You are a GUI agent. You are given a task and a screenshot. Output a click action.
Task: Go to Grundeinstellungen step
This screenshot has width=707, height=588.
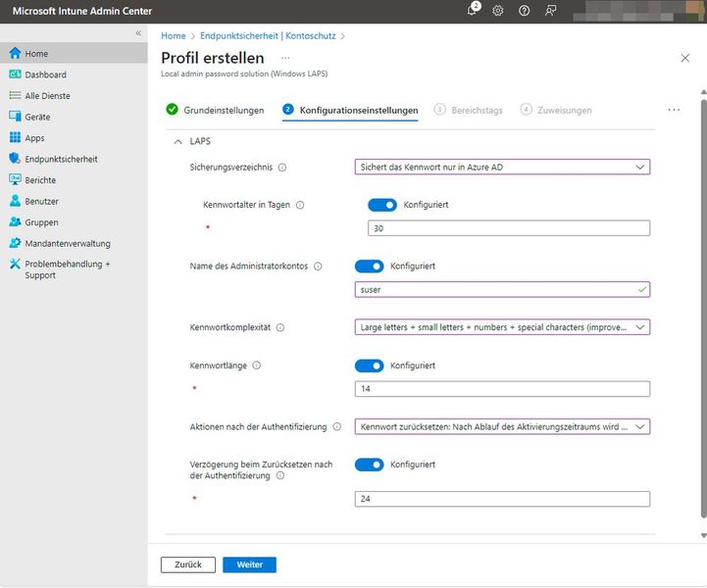[215, 110]
